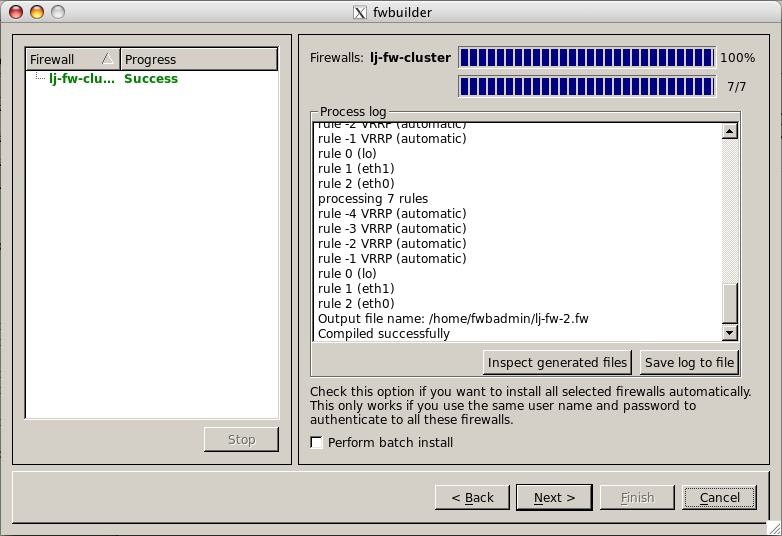
Task: Cancel the compile wizard
Action: [719, 497]
